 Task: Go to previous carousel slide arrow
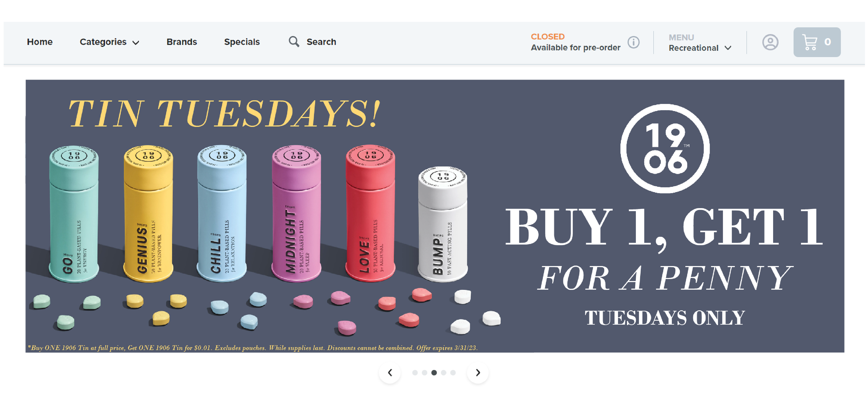click(390, 373)
